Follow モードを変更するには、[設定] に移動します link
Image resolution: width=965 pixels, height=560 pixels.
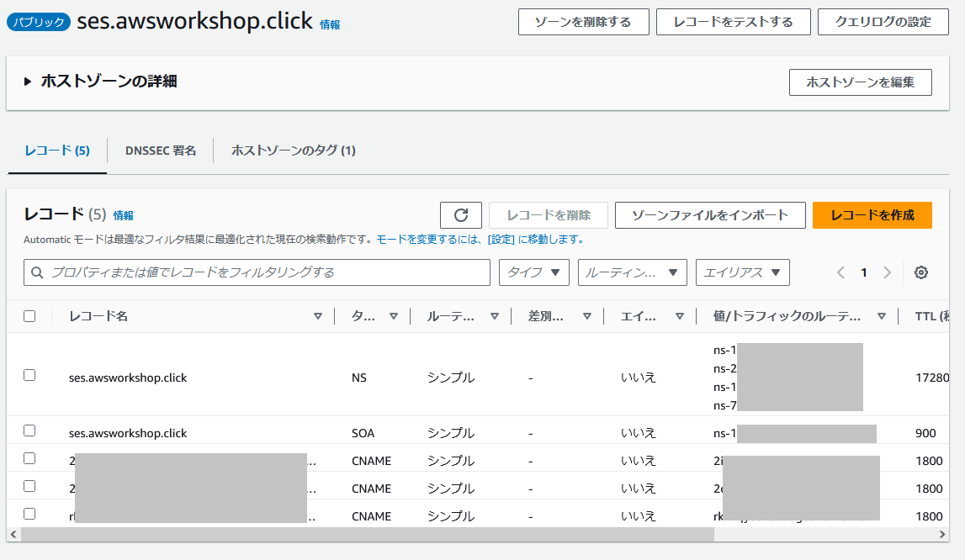pos(480,240)
